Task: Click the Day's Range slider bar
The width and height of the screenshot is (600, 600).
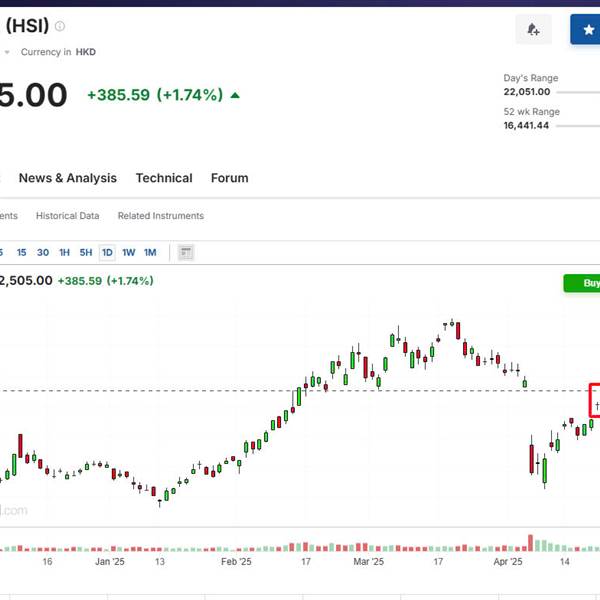Action: pos(578,92)
